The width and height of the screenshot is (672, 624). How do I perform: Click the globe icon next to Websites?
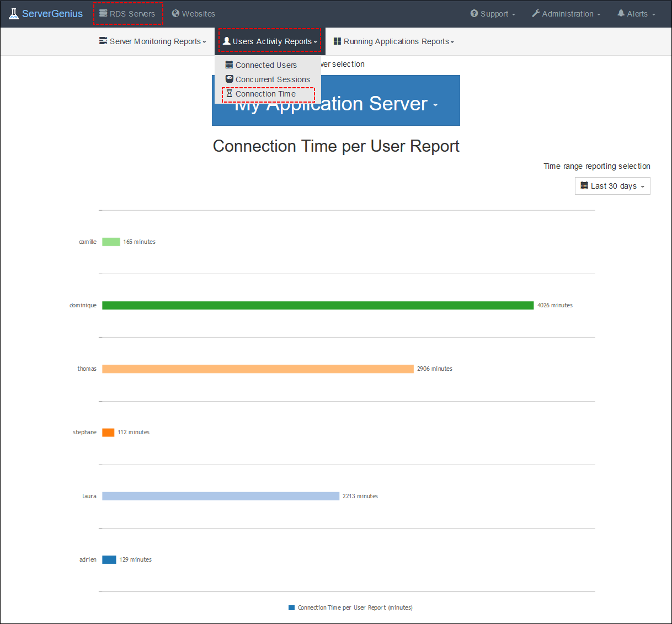tap(175, 13)
